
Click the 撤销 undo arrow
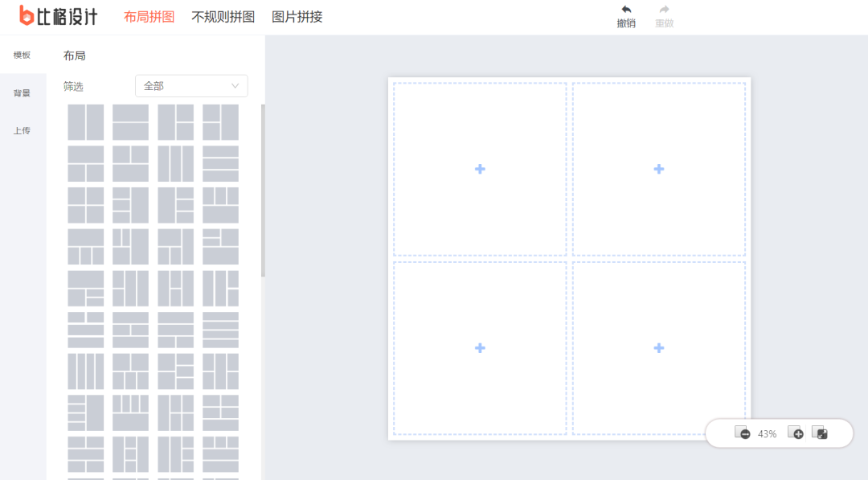coord(626,10)
